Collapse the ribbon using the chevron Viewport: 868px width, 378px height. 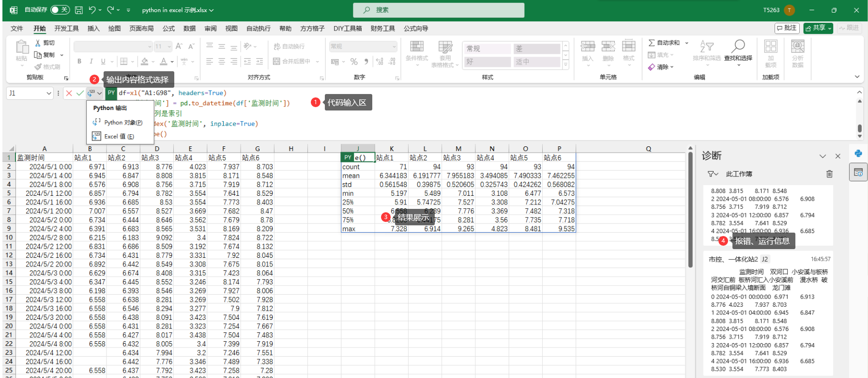[857, 77]
